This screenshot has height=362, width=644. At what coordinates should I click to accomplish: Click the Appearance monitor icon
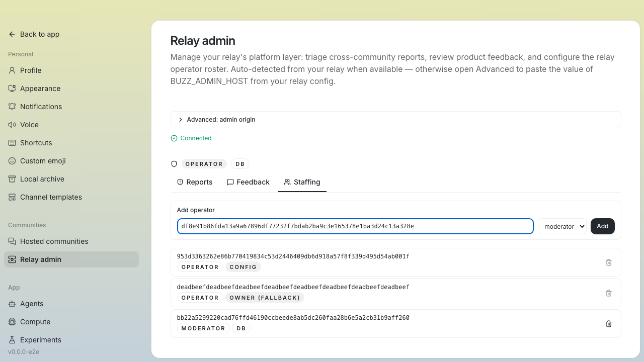tap(12, 88)
